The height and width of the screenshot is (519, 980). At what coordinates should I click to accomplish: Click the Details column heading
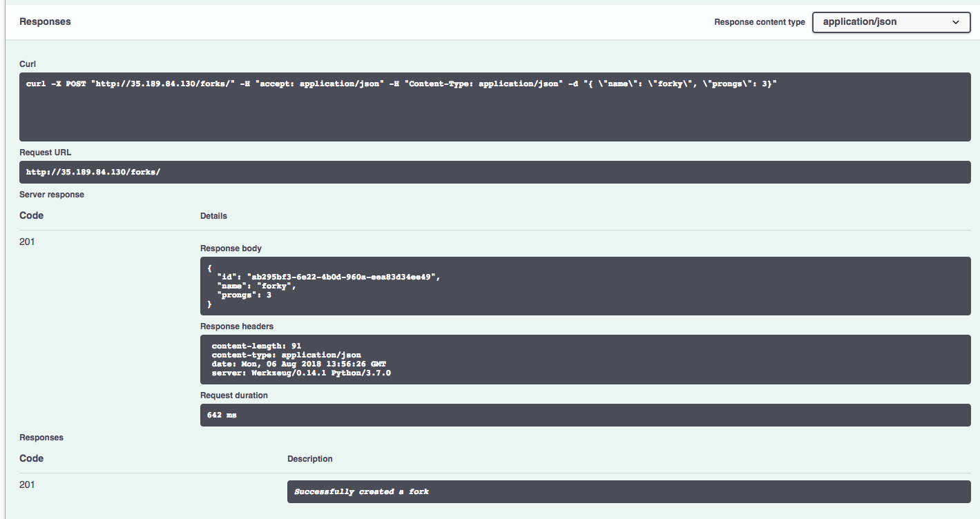(213, 215)
